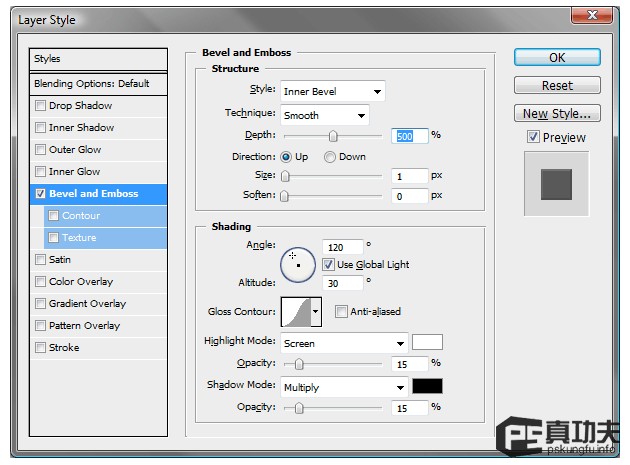Enable the Contour checkbox

53,216
